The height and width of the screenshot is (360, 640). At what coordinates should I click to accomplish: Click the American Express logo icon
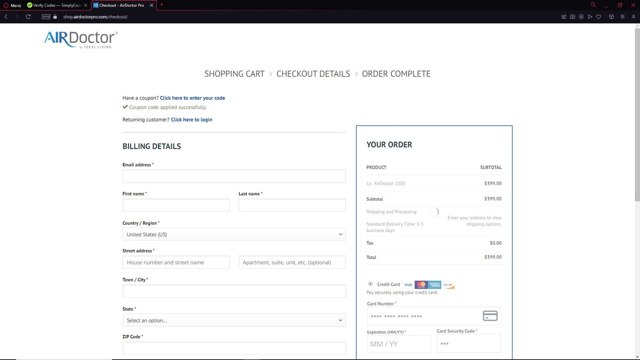434,284
